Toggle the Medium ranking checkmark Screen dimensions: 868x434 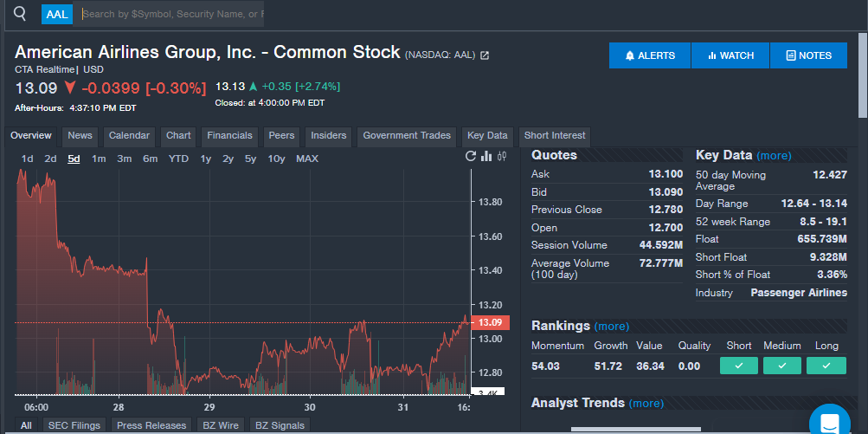782,366
